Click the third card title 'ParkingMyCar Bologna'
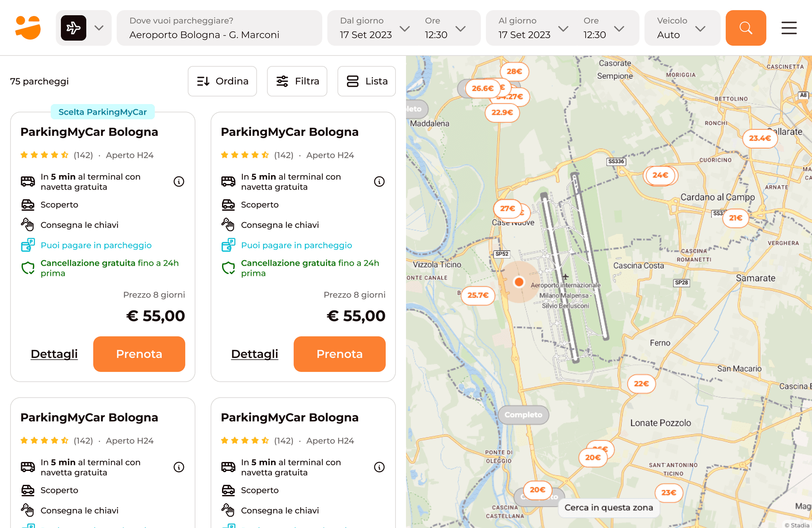The height and width of the screenshot is (528, 812). [89, 418]
